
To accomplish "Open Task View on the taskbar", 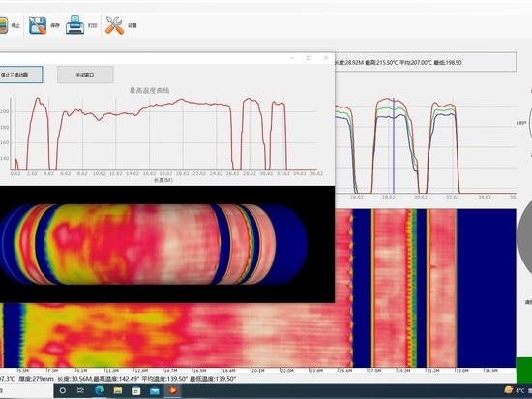I will (x=80, y=390).
